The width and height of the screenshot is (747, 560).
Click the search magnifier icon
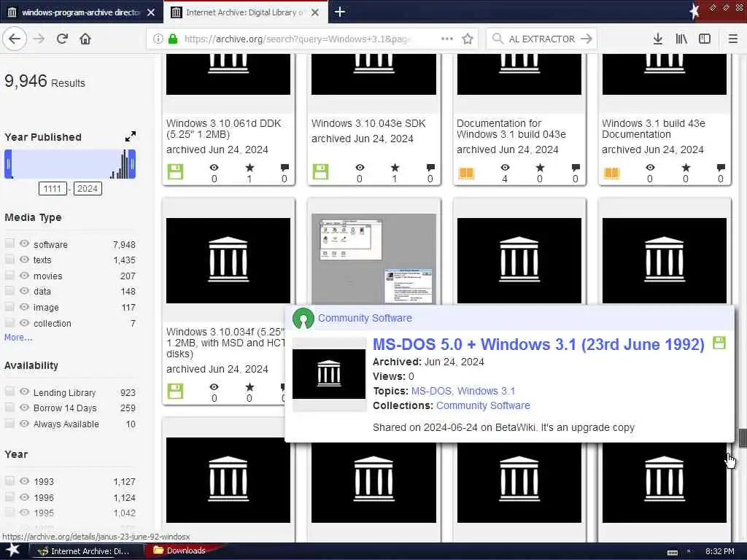(498, 39)
